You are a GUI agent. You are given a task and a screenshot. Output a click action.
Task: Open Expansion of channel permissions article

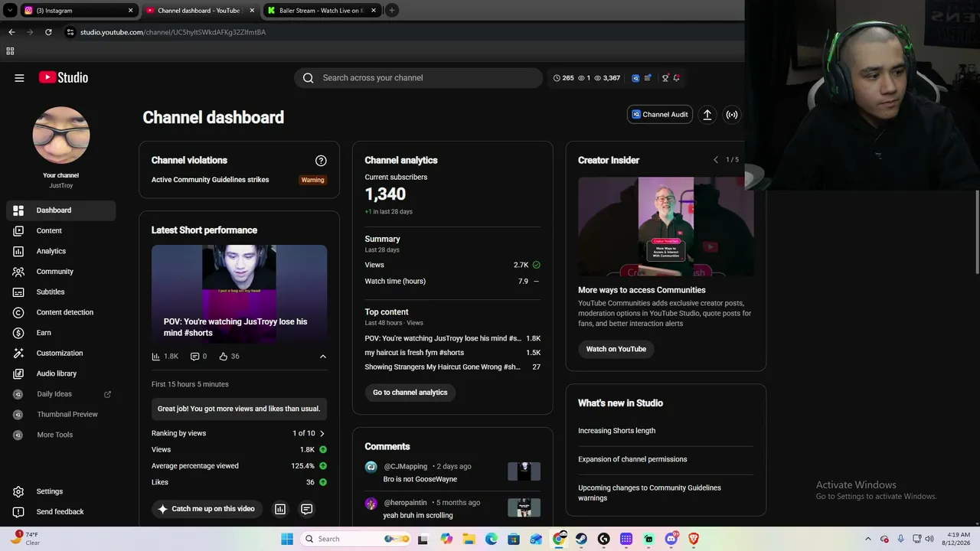pyautogui.click(x=632, y=459)
